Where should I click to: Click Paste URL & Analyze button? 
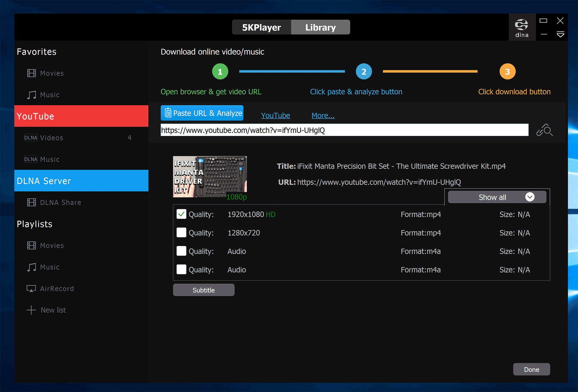(202, 113)
